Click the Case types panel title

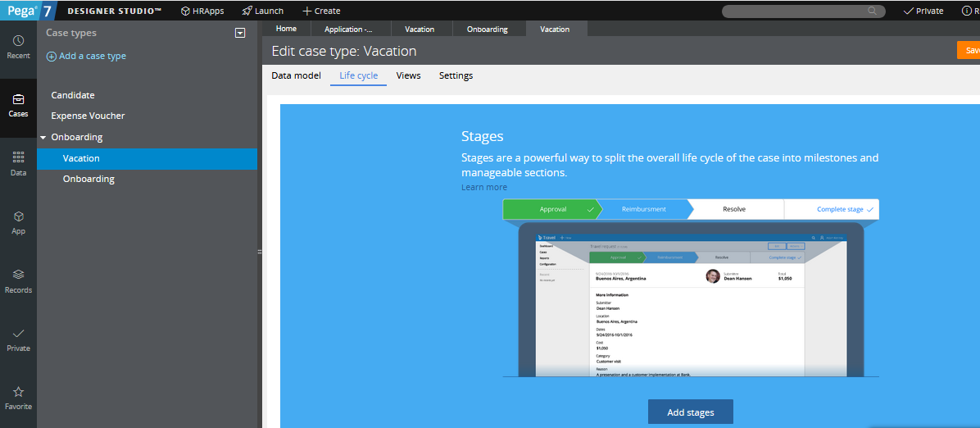pyautogui.click(x=71, y=33)
